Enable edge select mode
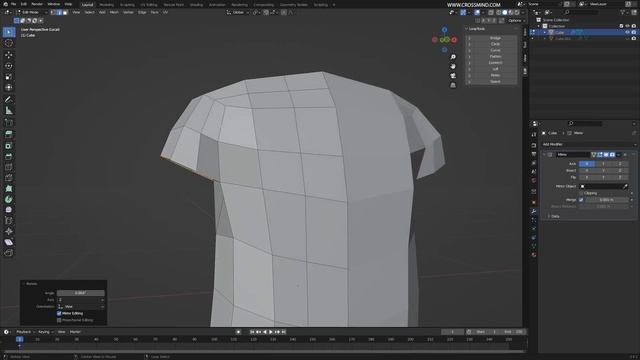This screenshot has height=360, width=640. pyautogui.click(x=59, y=12)
